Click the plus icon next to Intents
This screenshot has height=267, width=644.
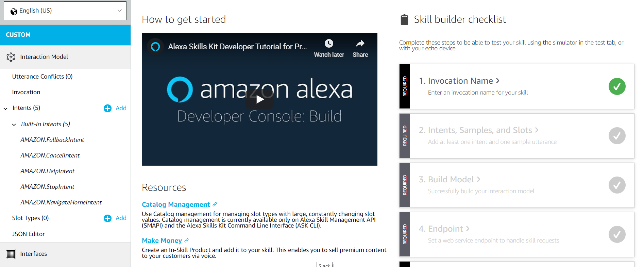[x=107, y=108]
